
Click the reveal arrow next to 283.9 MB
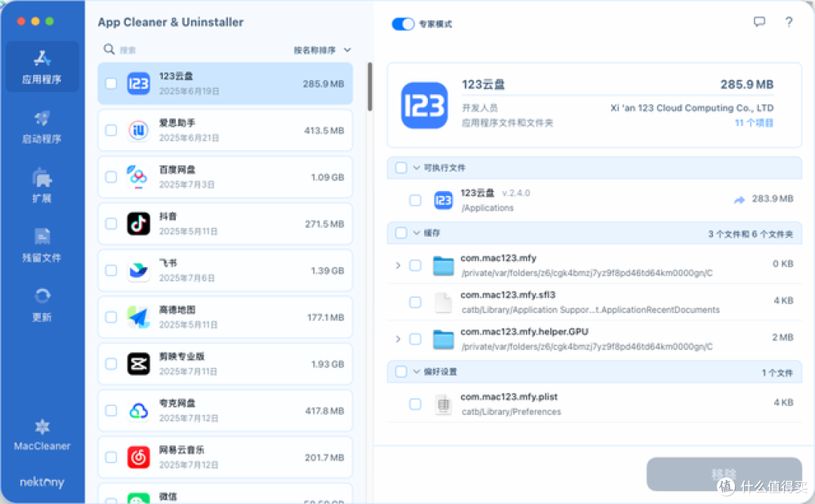[739, 199]
